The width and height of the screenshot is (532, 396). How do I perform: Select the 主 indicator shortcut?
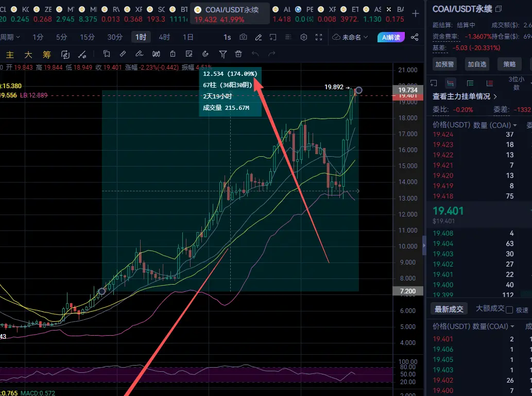pos(10,54)
